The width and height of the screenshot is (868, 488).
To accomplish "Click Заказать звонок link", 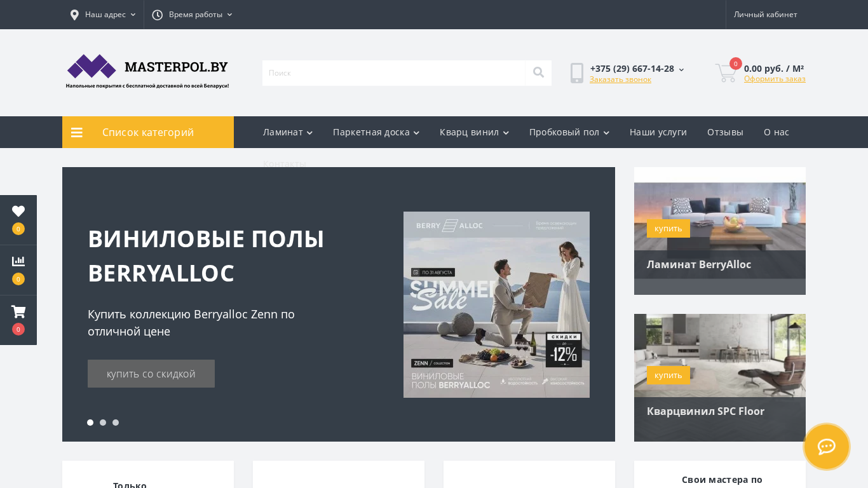I will tap(620, 79).
